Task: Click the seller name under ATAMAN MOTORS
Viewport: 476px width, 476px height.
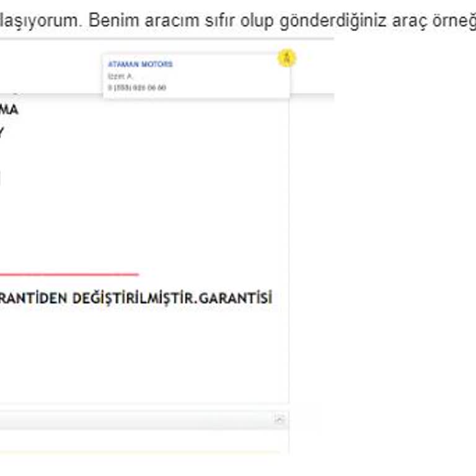Action: 120,76
